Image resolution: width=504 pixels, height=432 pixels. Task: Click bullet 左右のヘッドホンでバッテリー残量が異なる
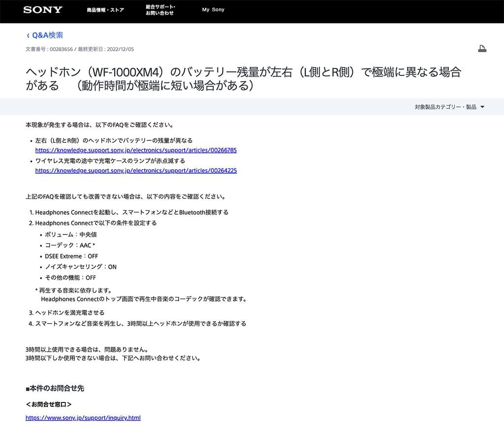pyautogui.click(x=114, y=140)
